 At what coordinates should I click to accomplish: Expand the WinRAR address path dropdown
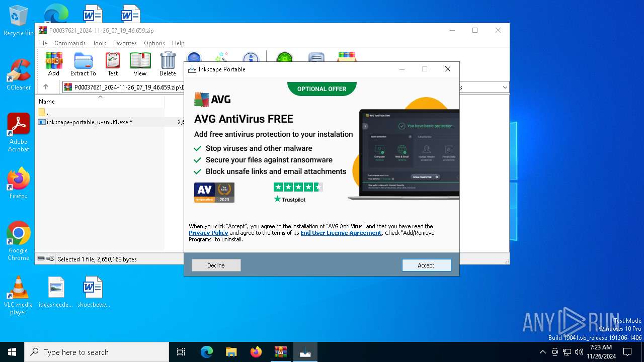[505, 87]
